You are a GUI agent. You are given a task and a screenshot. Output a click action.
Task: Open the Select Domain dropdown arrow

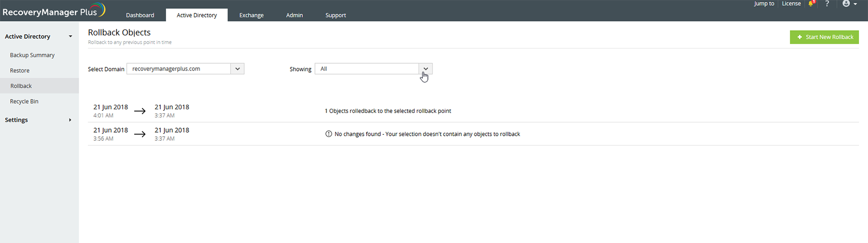coord(237,69)
